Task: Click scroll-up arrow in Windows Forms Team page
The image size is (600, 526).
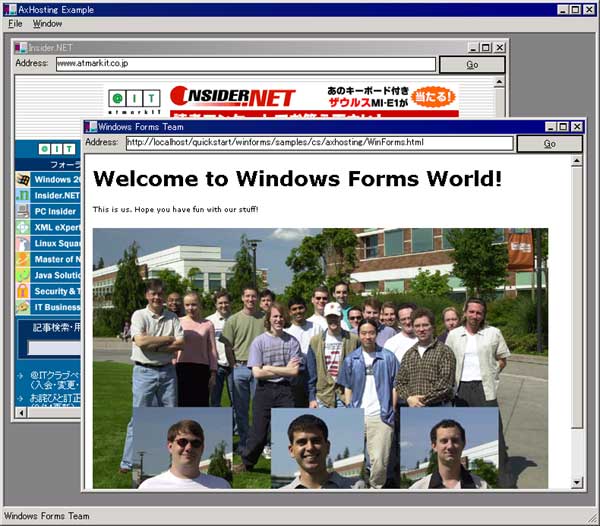Action: [577, 161]
